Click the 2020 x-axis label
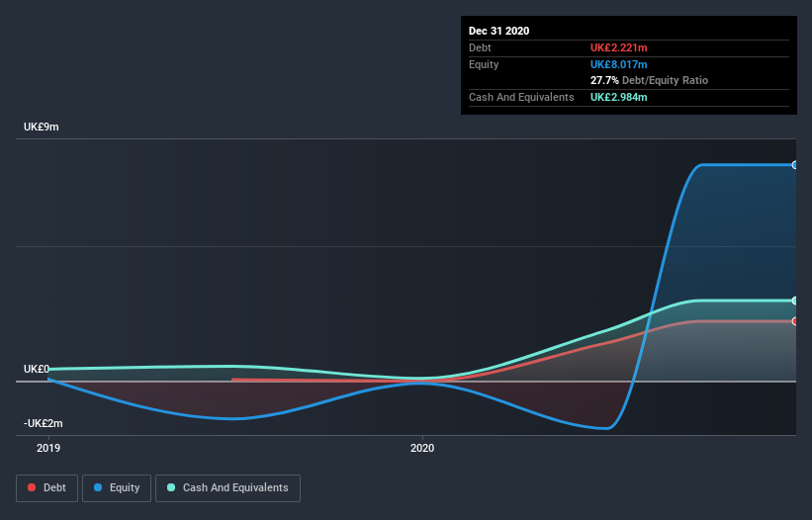 [422, 448]
